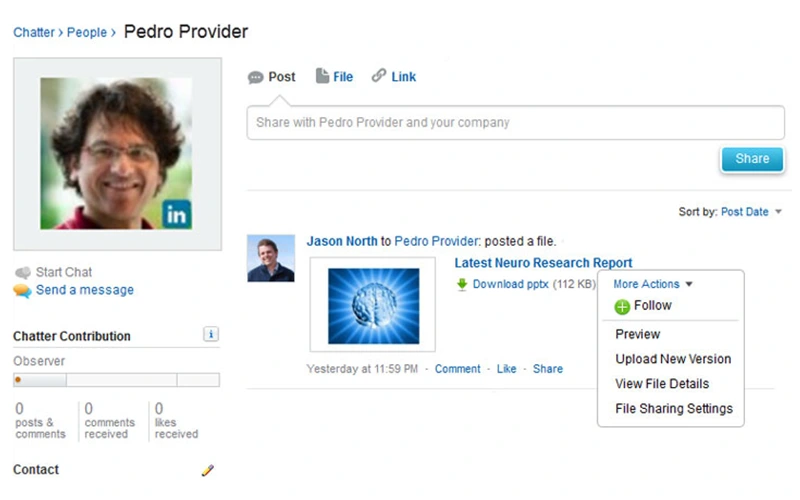The height and width of the screenshot is (500, 800).
Task: Click the Contact pencil edit icon
Action: coord(208,470)
